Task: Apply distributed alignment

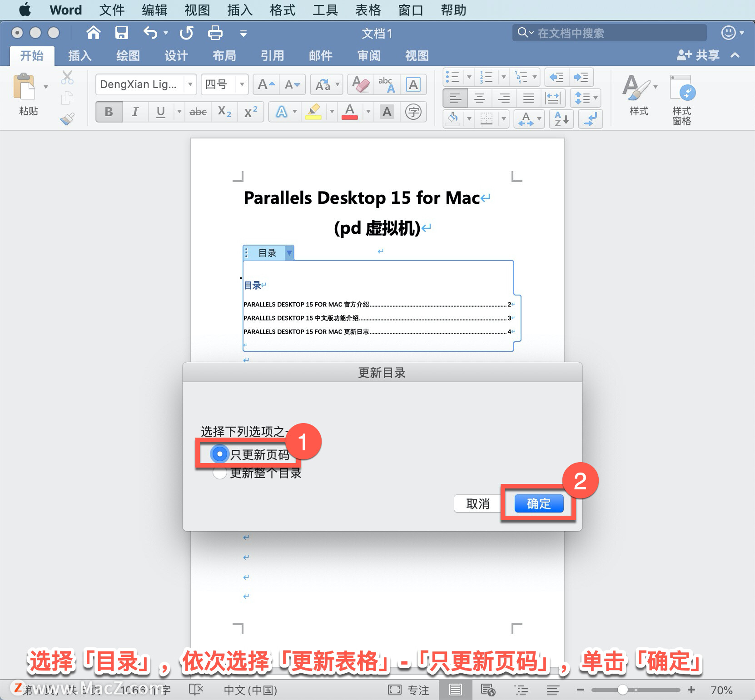Action: click(553, 98)
